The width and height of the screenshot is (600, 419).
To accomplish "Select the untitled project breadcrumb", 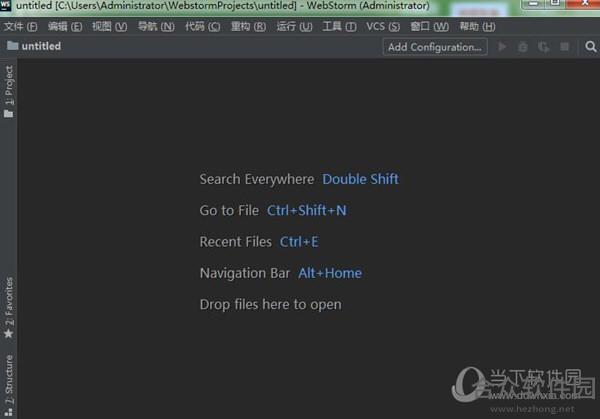I will (x=34, y=46).
